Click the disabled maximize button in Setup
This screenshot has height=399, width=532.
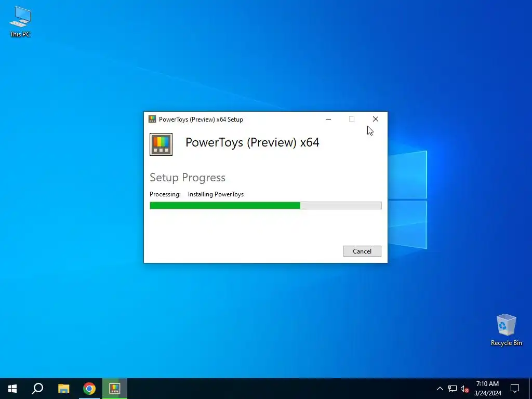coord(352,119)
